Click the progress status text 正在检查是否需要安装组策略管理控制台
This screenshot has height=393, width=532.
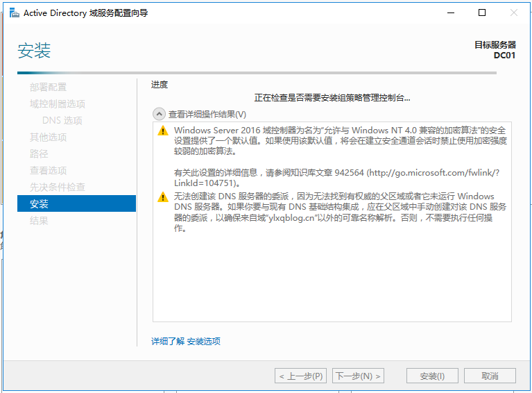(332, 98)
